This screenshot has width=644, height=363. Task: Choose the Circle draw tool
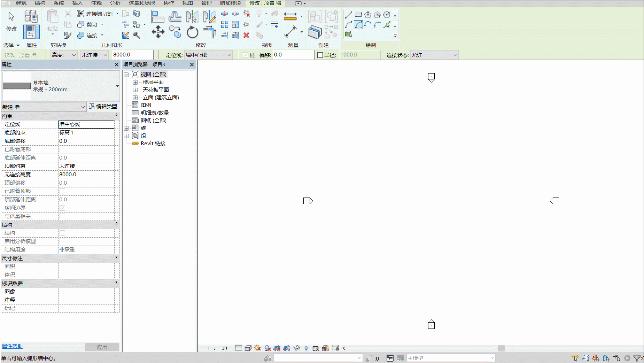pyautogui.click(x=387, y=15)
